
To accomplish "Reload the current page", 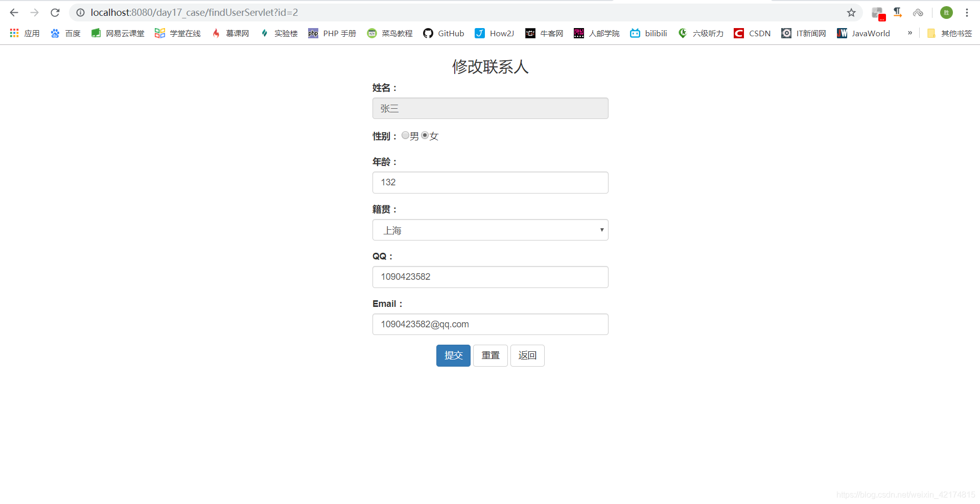I will tap(55, 12).
